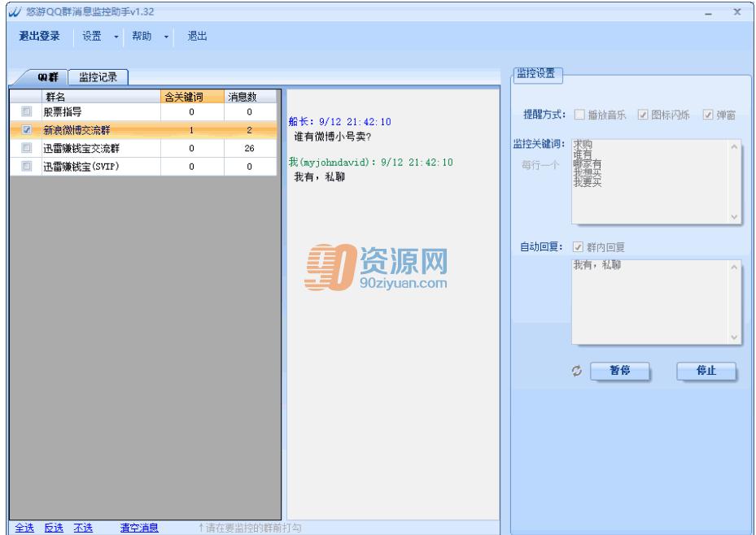Switch to the QQ群 tab
The height and width of the screenshot is (535, 756).
[47, 77]
